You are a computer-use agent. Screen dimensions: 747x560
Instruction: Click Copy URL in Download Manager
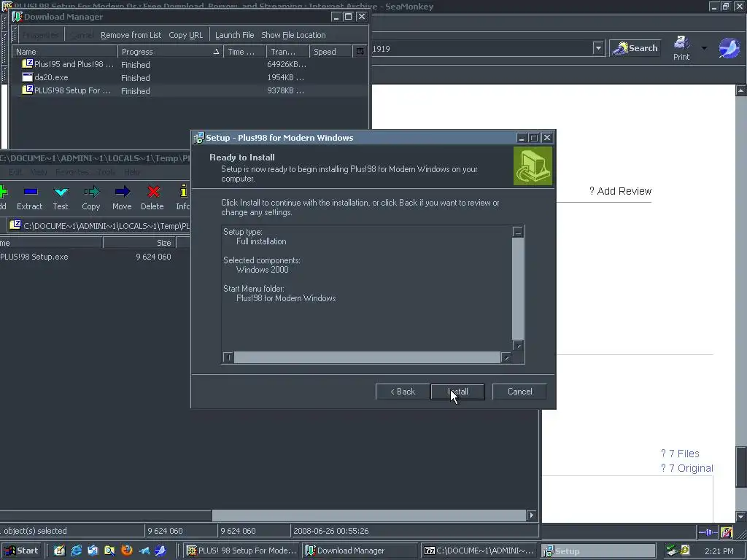[x=186, y=35]
